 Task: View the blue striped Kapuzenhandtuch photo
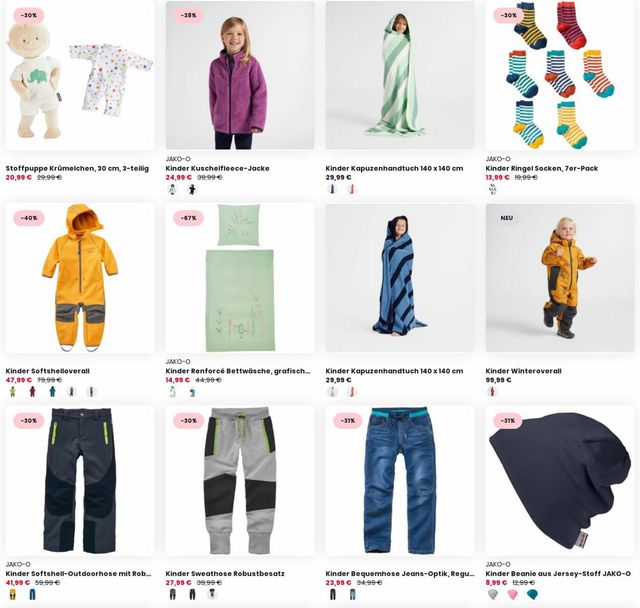tap(400, 278)
